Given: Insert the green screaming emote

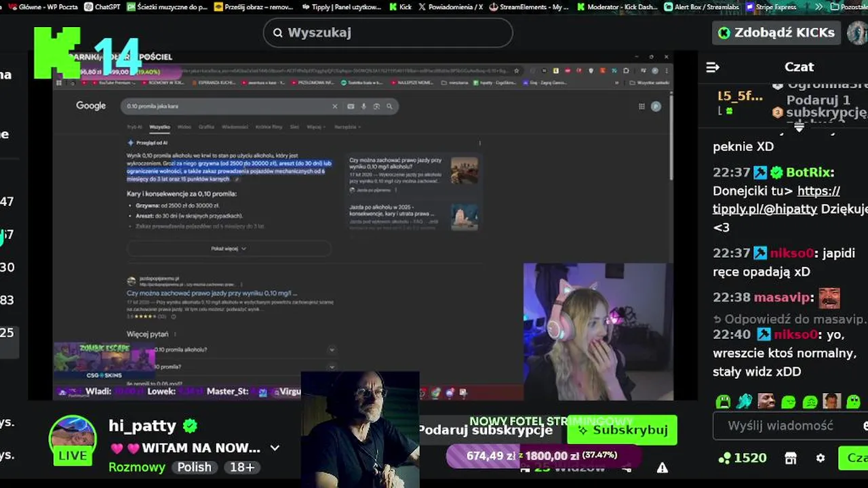Looking at the screenshot, I should click(x=723, y=401).
